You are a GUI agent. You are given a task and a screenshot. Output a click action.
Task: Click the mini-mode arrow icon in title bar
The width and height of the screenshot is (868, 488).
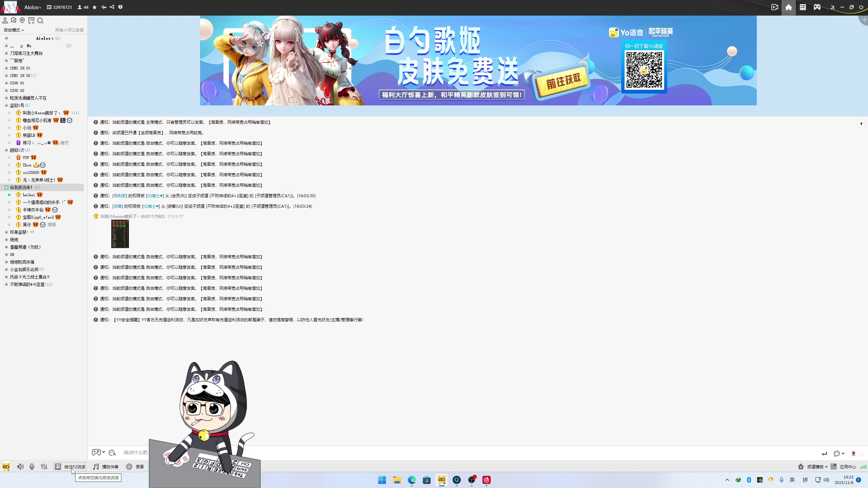click(832, 7)
